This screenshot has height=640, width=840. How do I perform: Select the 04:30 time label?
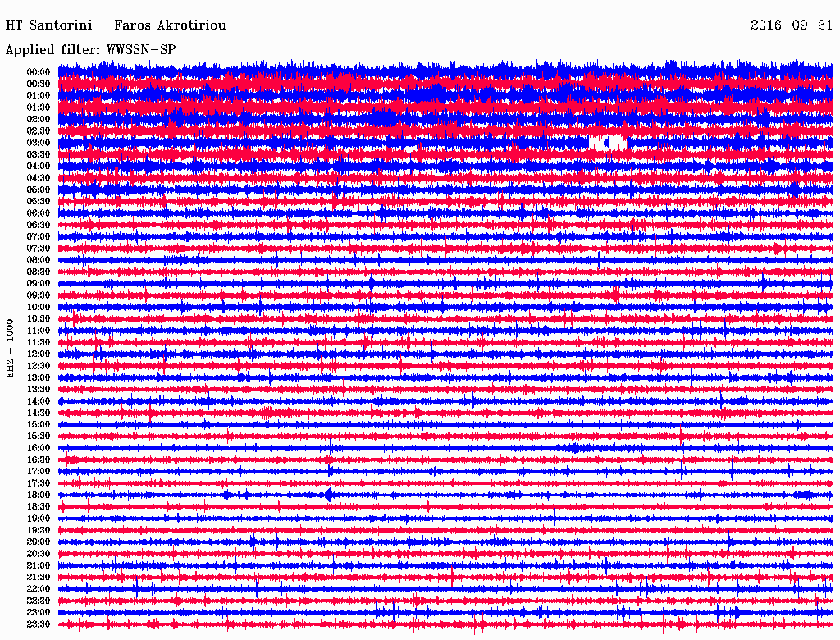(x=38, y=177)
